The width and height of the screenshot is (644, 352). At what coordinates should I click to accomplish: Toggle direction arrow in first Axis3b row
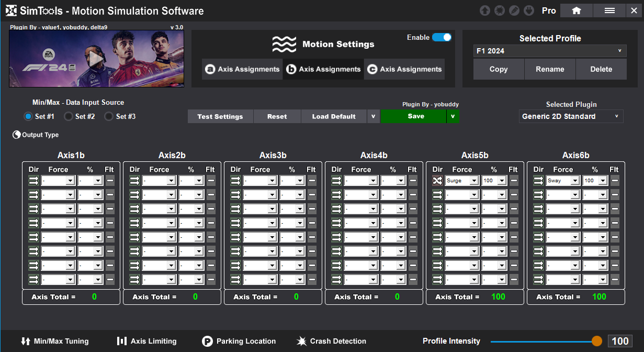click(235, 180)
